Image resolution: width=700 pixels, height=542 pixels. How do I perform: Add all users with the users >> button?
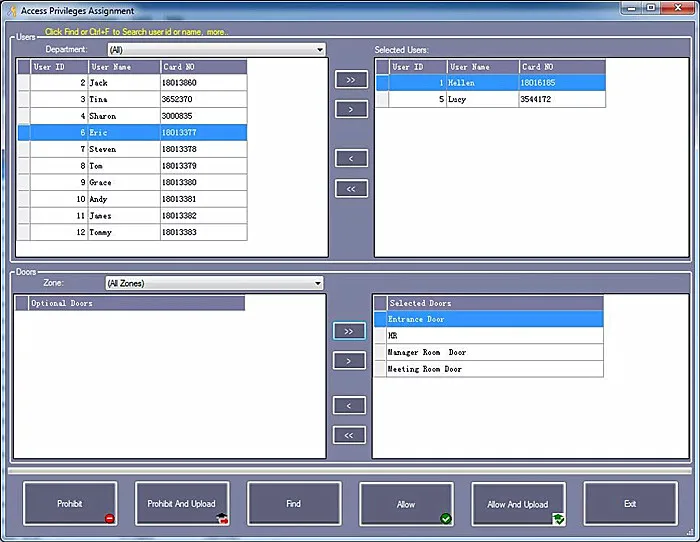[x=351, y=79]
